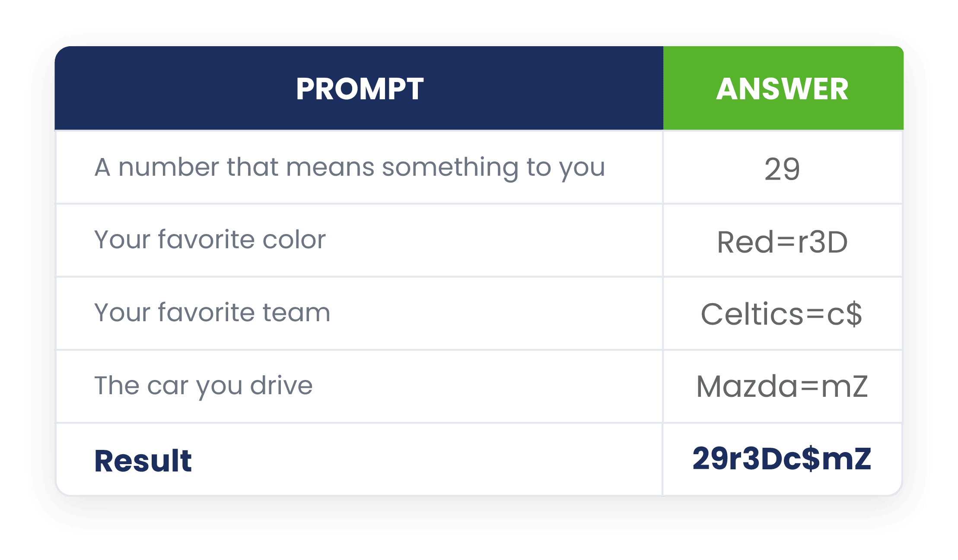Click the word 'drive' in fourth prompt

tap(281, 385)
